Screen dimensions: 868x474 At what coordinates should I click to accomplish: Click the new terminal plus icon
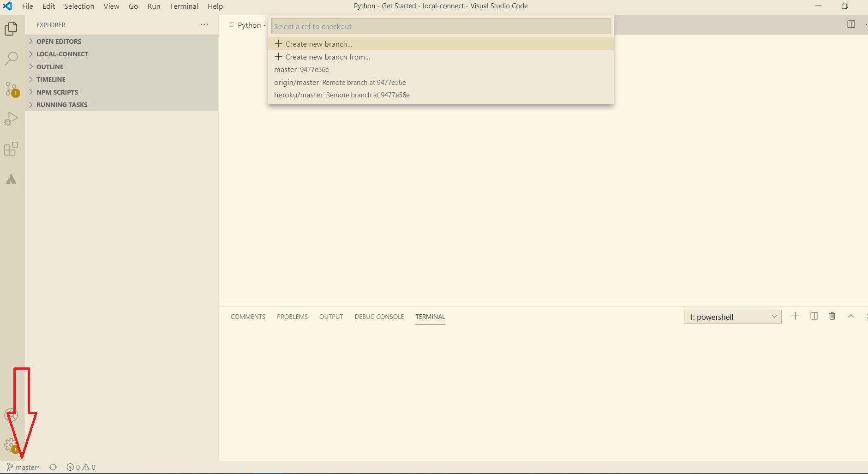pyautogui.click(x=795, y=316)
